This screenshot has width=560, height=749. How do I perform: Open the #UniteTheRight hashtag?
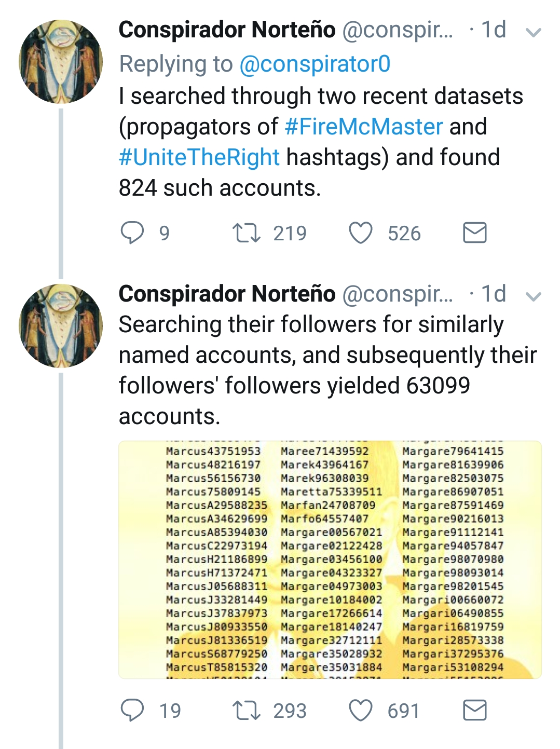[x=199, y=157]
